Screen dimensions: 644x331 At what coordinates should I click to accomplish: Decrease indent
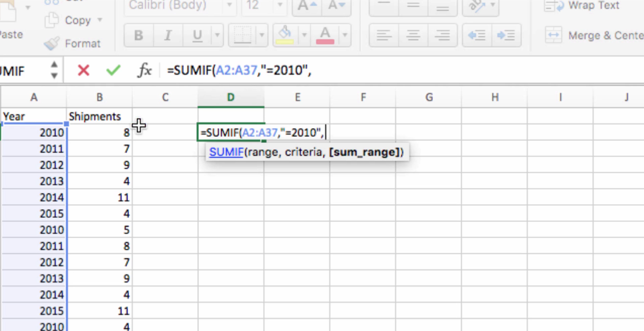click(477, 35)
